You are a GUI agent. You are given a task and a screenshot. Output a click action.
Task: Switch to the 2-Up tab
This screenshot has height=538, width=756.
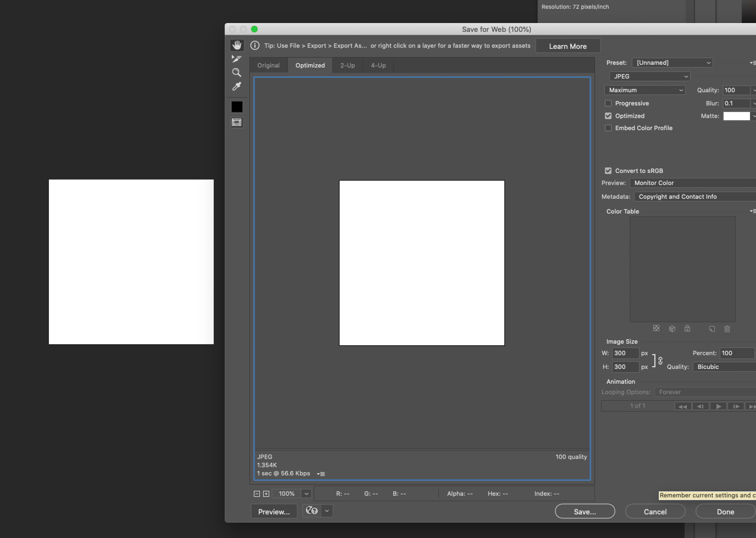tap(347, 65)
